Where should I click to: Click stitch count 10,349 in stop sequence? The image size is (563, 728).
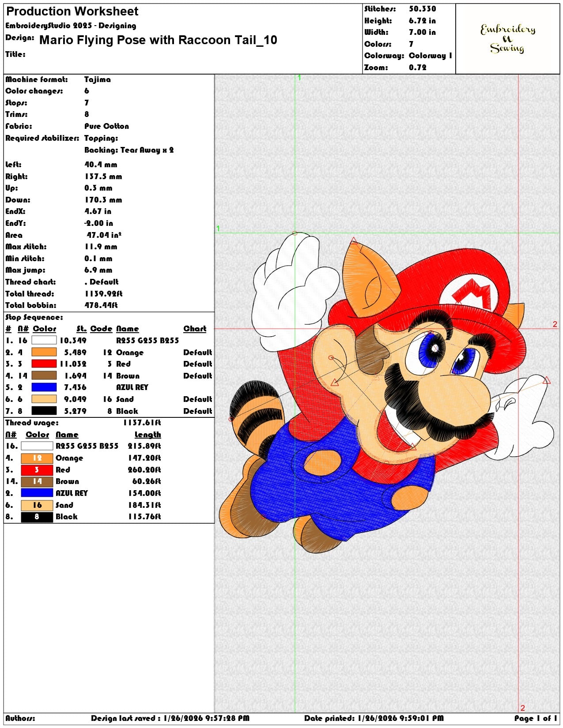click(73, 340)
